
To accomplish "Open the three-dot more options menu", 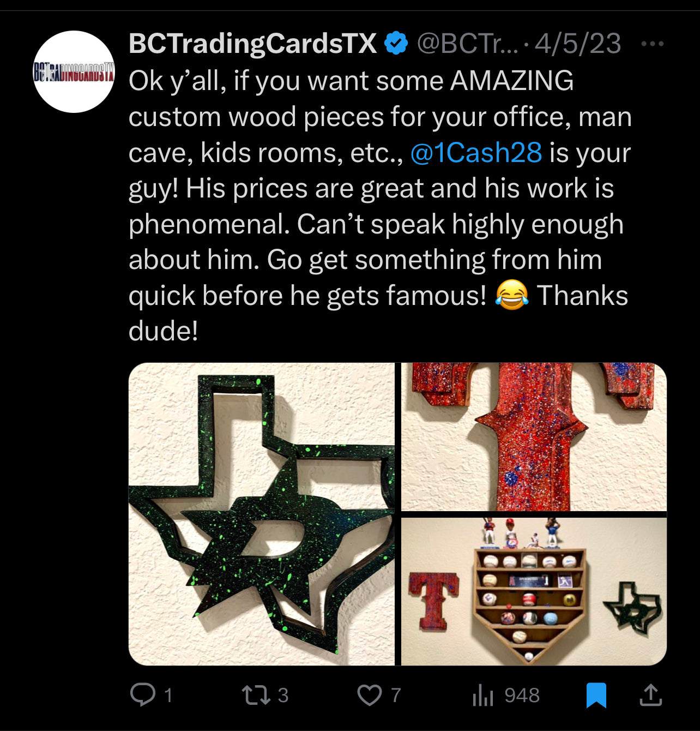I will tap(653, 44).
